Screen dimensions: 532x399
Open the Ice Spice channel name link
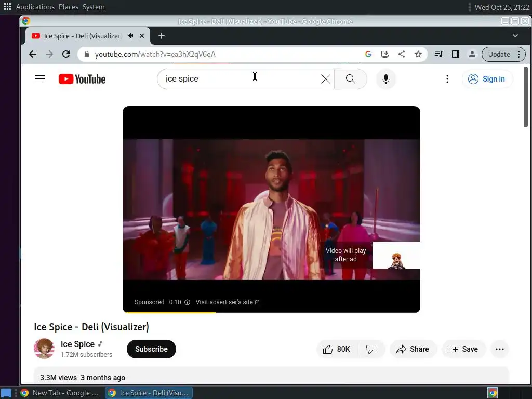click(x=78, y=344)
